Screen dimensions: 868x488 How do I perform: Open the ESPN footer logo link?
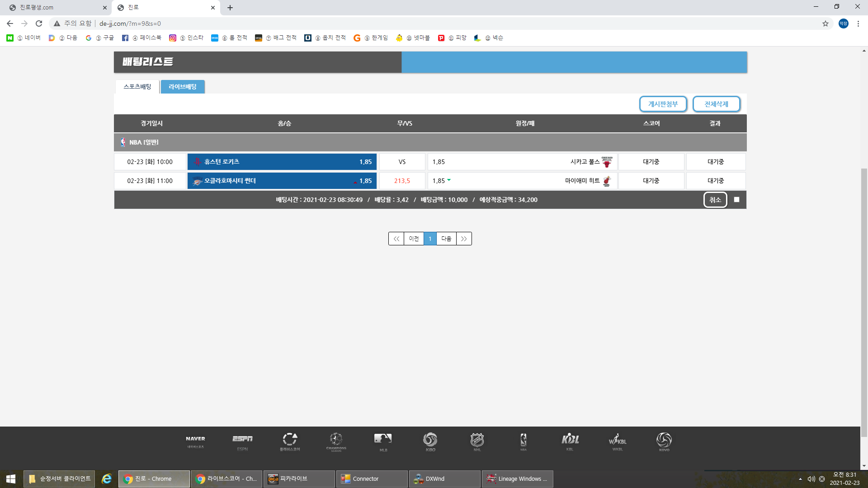(x=242, y=441)
